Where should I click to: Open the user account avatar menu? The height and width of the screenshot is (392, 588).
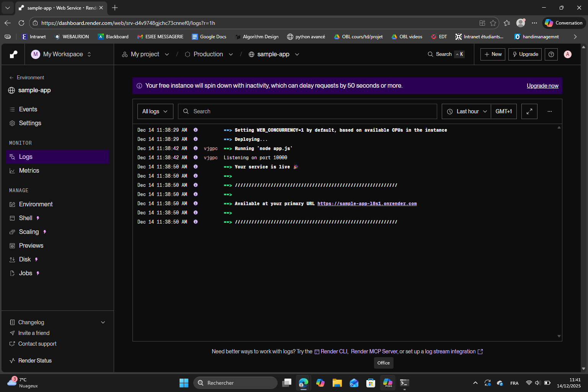[567, 54]
